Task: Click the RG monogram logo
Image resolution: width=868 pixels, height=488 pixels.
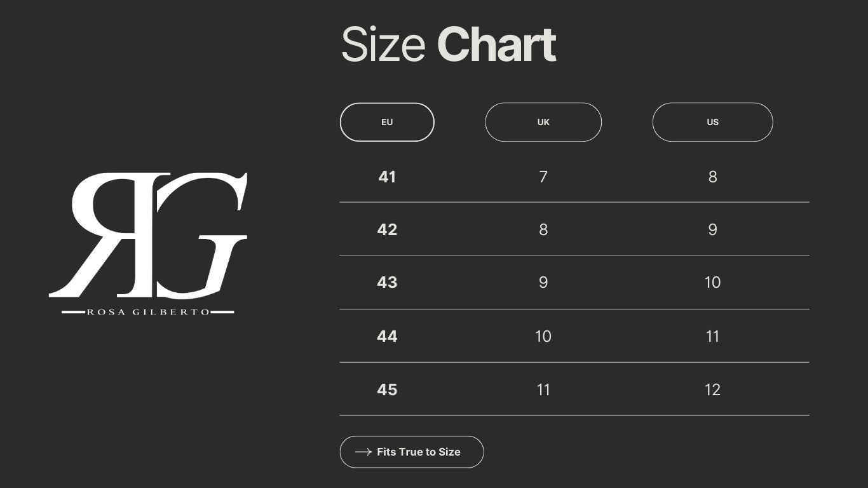Action: 147,235
